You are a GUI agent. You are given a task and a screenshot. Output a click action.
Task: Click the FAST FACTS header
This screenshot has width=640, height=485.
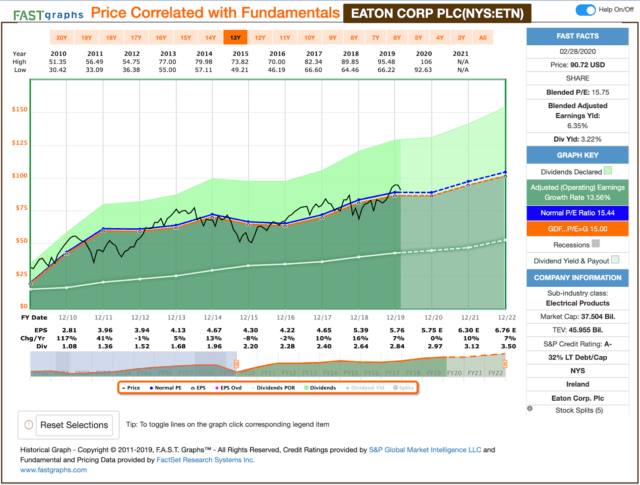click(578, 36)
